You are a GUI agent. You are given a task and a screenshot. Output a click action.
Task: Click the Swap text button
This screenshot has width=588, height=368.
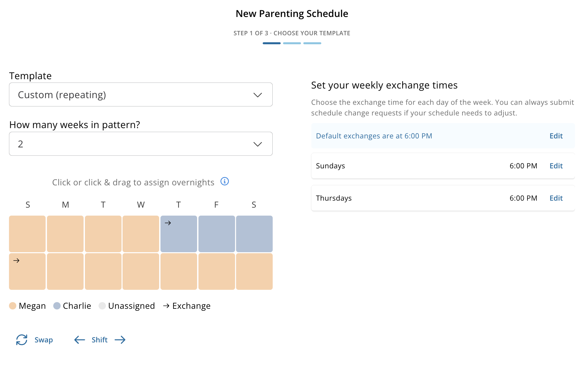tap(44, 340)
